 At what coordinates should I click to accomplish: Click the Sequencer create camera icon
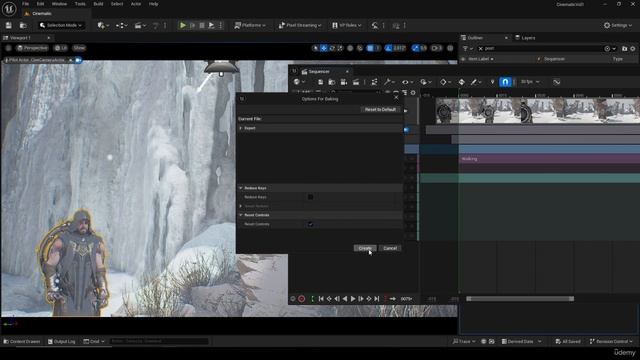tap(344, 82)
